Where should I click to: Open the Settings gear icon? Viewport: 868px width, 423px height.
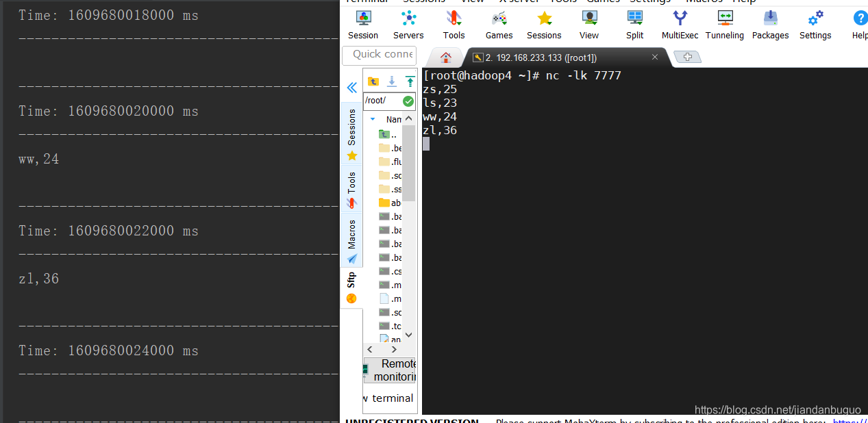pyautogui.click(x=815, y=25)
